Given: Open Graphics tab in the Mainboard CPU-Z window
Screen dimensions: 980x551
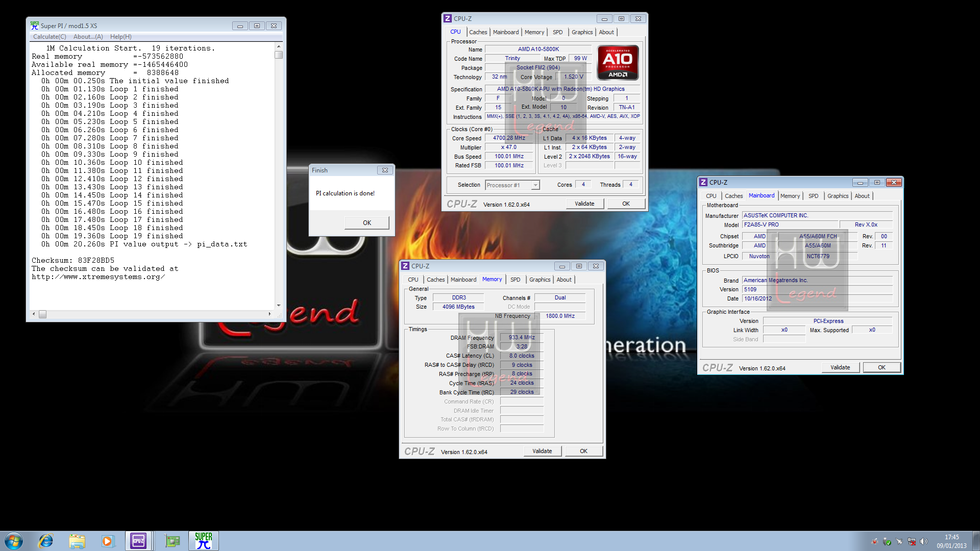Looking at the screenshot, I should [x=838, y=196].
